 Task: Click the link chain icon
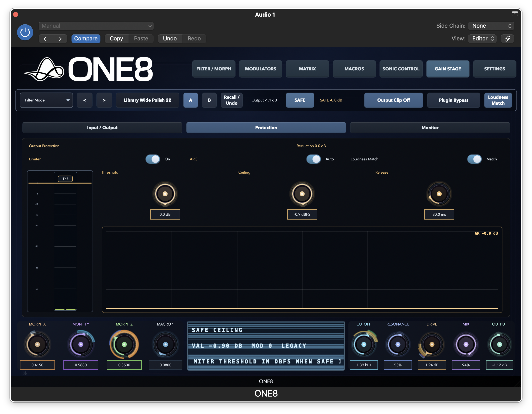(507, 39)
